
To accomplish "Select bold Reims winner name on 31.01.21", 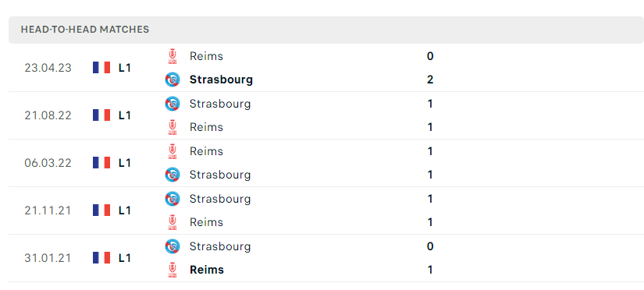I will 207,270.
